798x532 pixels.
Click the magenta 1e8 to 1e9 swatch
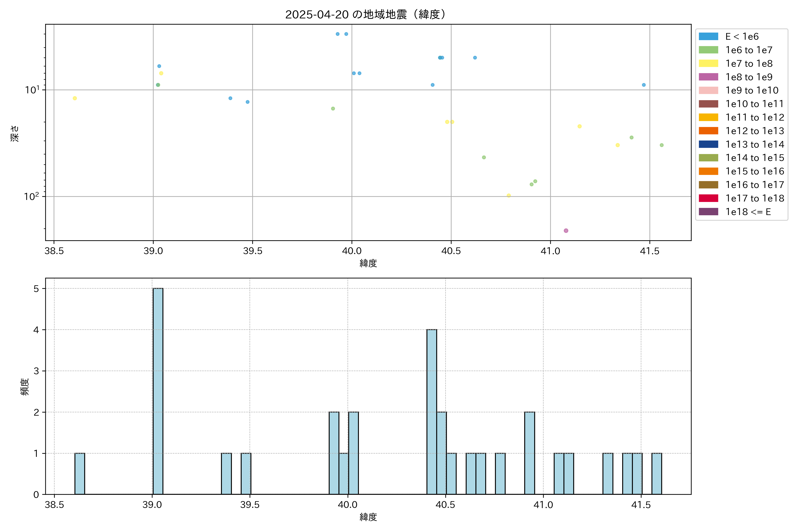tap(708, 77)
